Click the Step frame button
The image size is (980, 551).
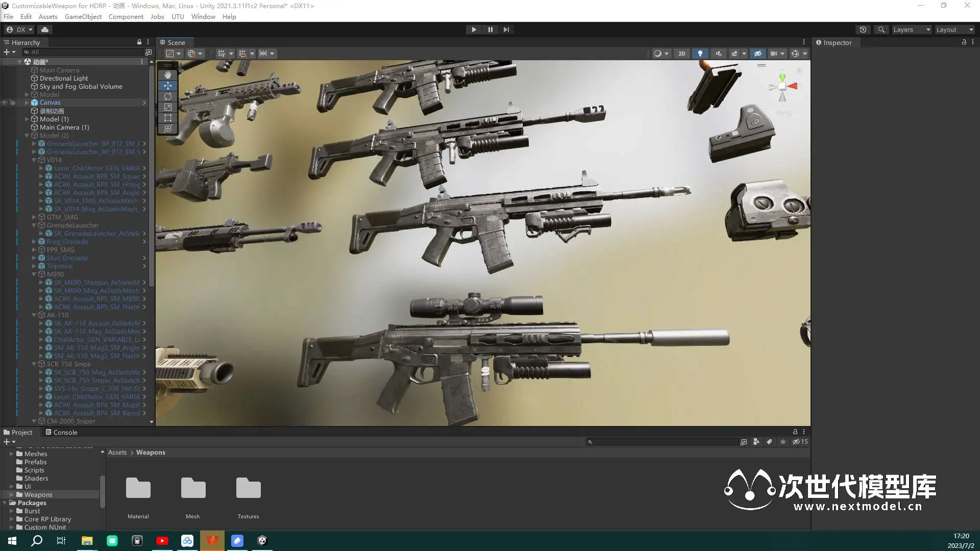(506, 30)
